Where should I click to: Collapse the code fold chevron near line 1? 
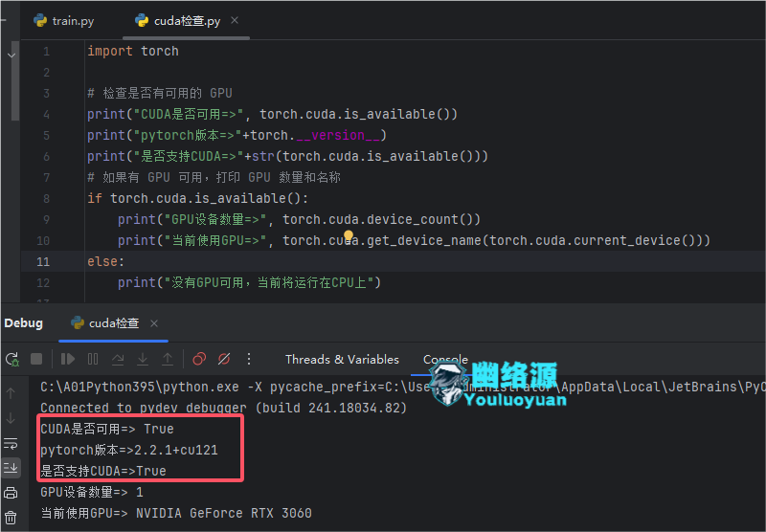[11, 55]
